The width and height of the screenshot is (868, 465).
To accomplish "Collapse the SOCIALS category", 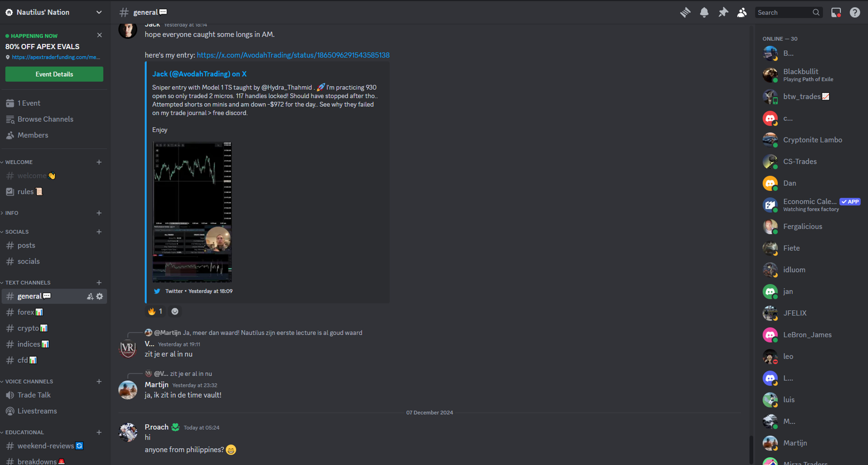I will coord(15,232).
